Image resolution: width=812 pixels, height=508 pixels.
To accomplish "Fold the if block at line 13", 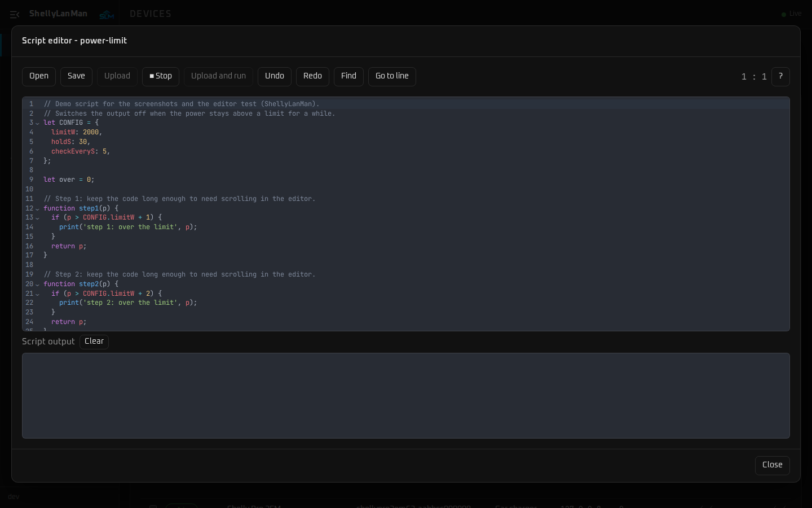I will [x=38, y=218].
